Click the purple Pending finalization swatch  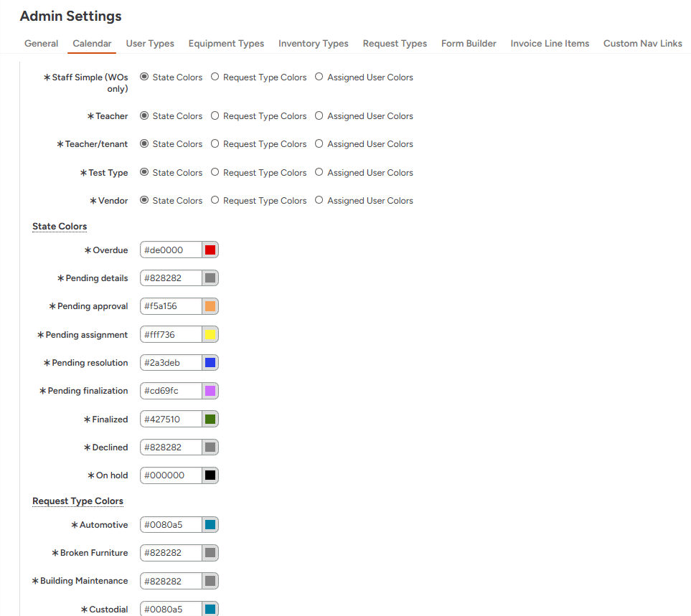point(210,391)
